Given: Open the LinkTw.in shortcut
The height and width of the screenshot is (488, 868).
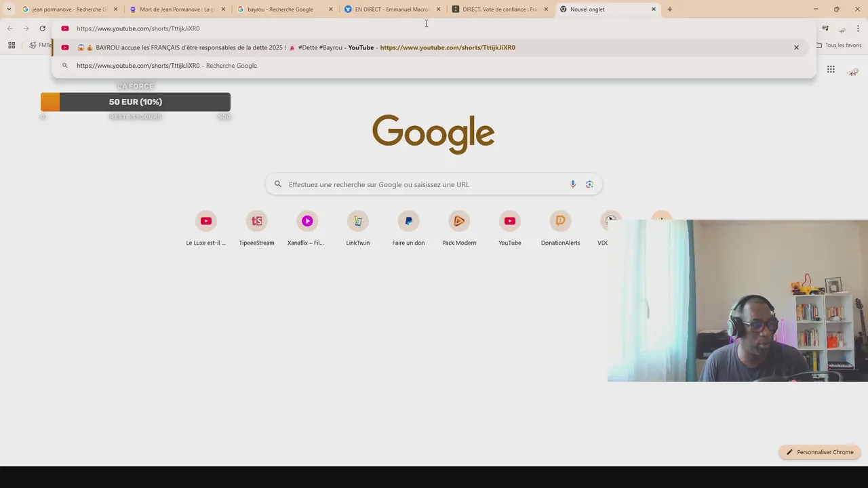Looking at the screenshot, I should tap(358, 228).
